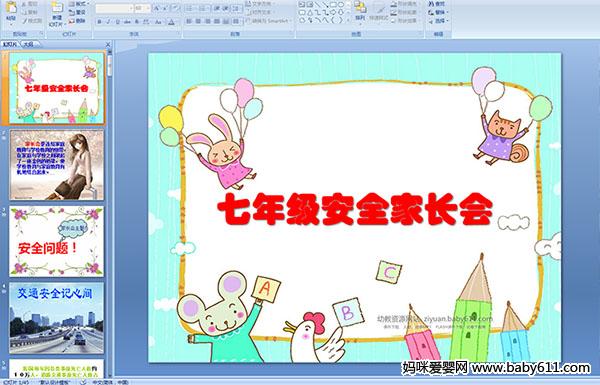Click the Select button in the editing group
Screen dimensions: 600x385
click(x=438, y=21)
